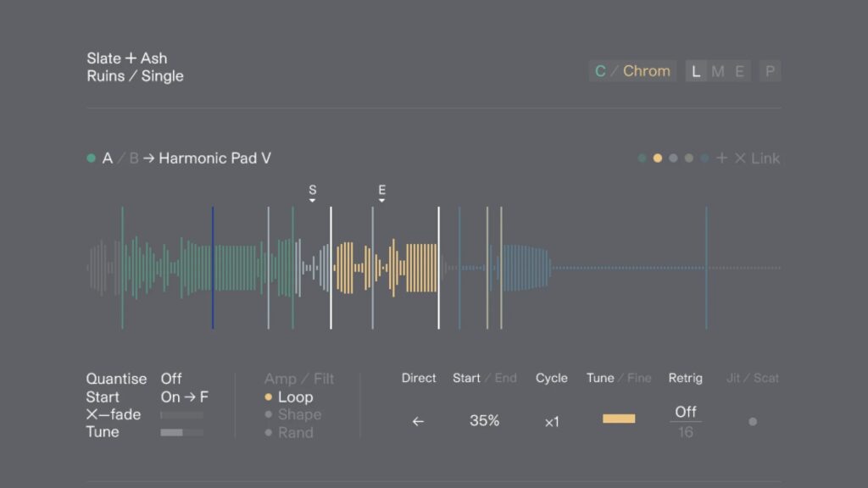
Task: Open the Harmonic Pad V sample selector
Action: pyautogui.click(x=214, y=158)
